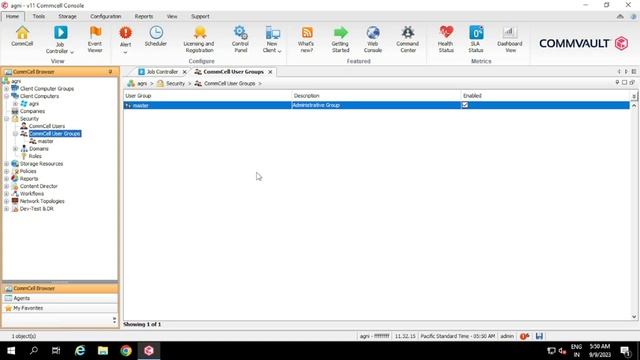640x360 pixels.
Task: Select the master row in the table
Action: (x=376, y=105)
